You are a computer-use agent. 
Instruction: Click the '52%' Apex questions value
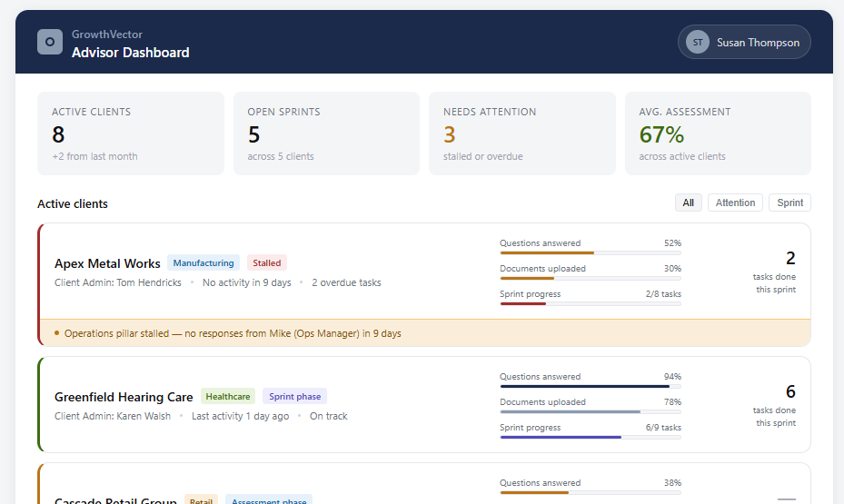672,243
